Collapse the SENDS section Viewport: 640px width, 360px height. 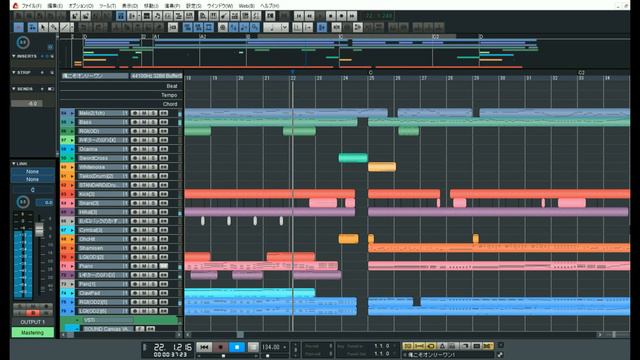coord(14,89)
